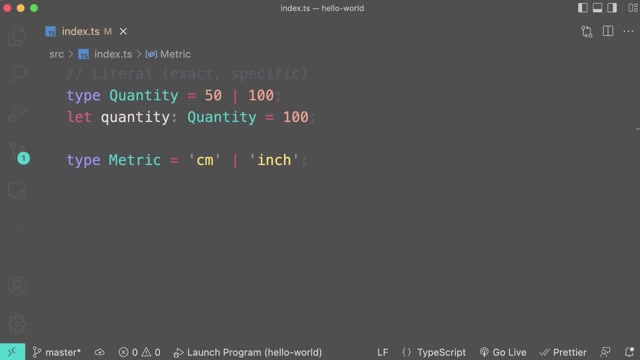This screenshot has width=640, height=360.
Task: Close window with the red button
Action: pos(7,8)
